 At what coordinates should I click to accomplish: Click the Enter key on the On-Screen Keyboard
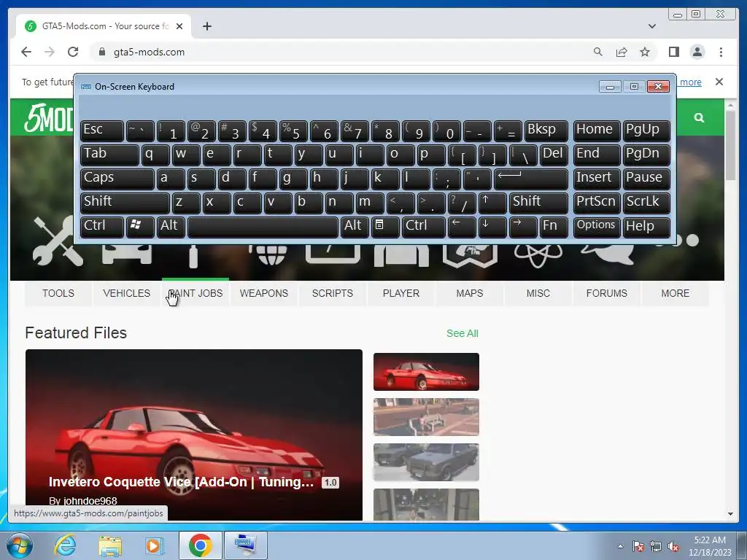[x=531, y=178]
